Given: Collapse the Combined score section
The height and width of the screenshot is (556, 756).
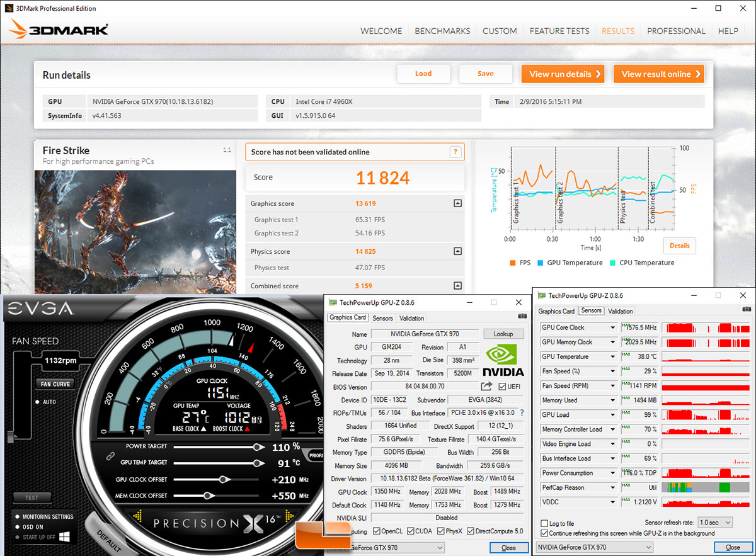Looking at the screenshot, I should click(x=457, y=286).
